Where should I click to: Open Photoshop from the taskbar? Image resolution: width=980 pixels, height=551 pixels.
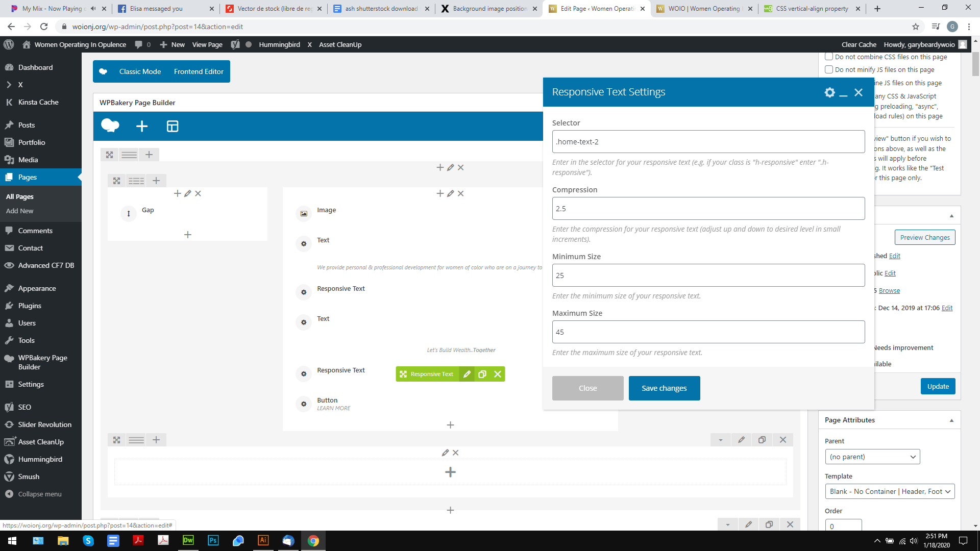(213, 540)
